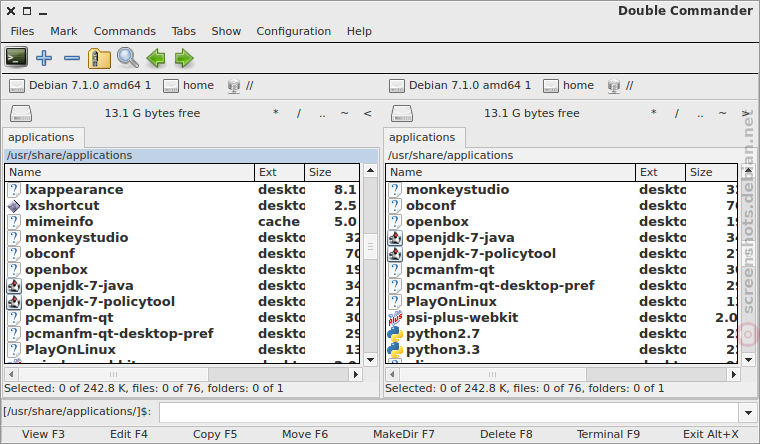760x444 pixels.
Task: Click View F3 button
Action: coord(43,434)
